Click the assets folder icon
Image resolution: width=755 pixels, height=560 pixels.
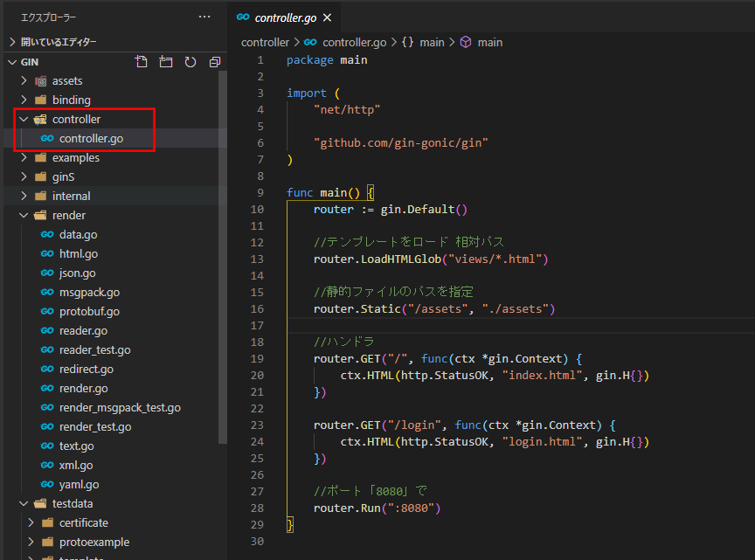[x=41, y=81]
